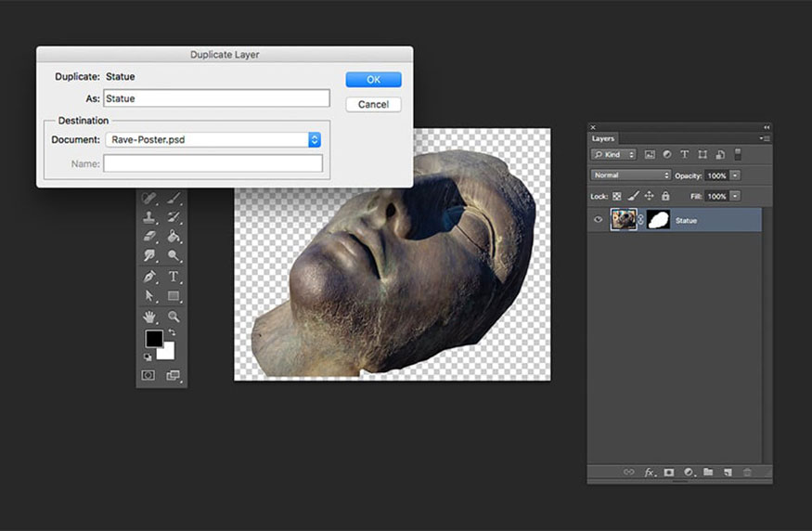Viewport: 812px width, 531px height.
Task: Click the black foreground color swatch
Action: [153, 338]
